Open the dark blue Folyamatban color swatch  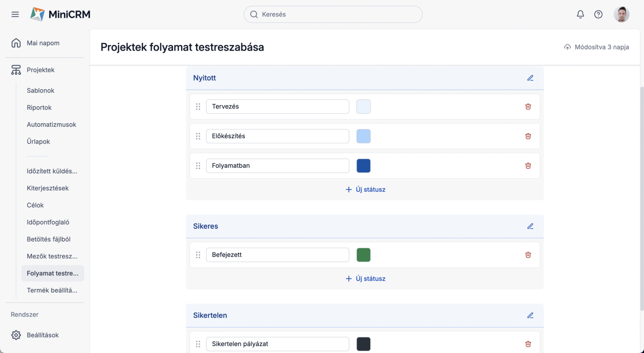[x=363, y=166]
